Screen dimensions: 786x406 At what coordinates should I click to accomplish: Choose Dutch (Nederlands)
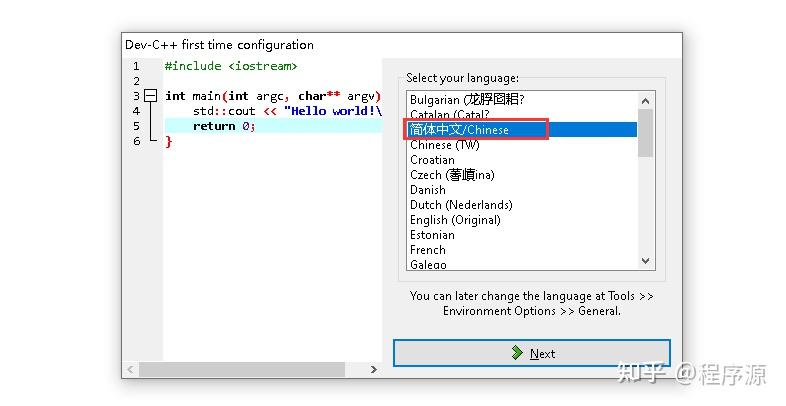522,205
